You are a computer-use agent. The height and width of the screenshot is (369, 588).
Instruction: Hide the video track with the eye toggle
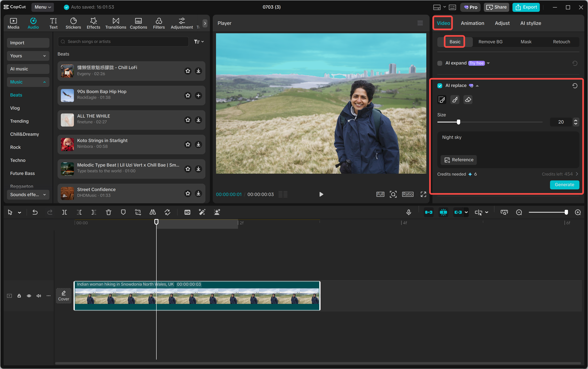click(29, 296)
